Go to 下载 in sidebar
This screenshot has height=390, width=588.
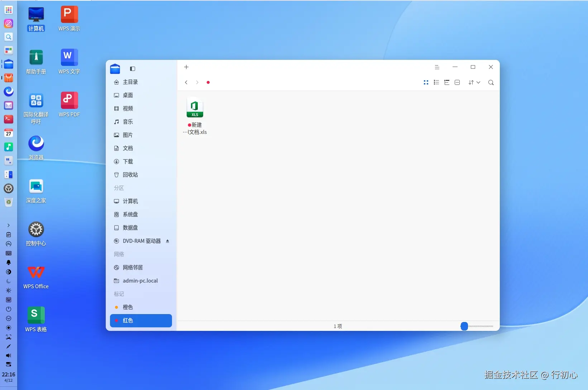coord(141,162)
